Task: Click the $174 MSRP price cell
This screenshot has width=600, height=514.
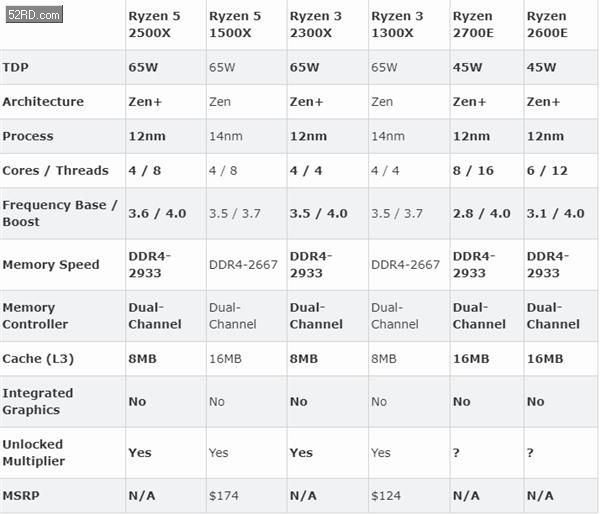Action: click(224, 496)
